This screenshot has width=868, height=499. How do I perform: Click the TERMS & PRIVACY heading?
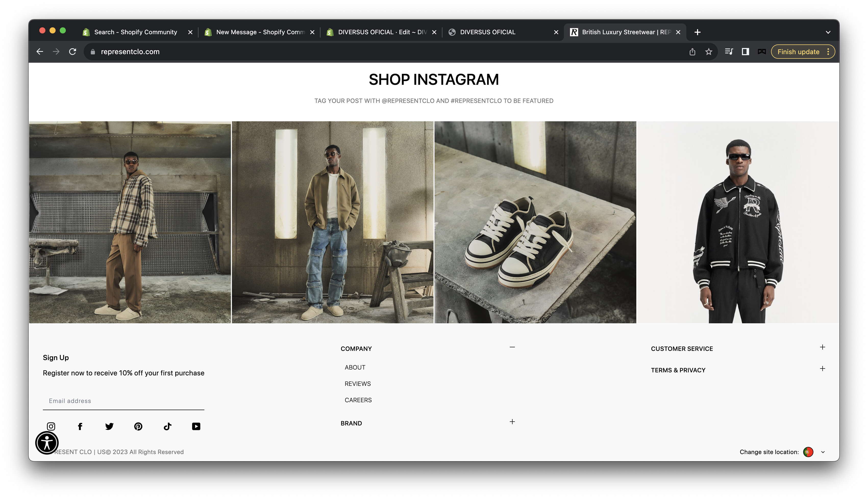[678, 371]
